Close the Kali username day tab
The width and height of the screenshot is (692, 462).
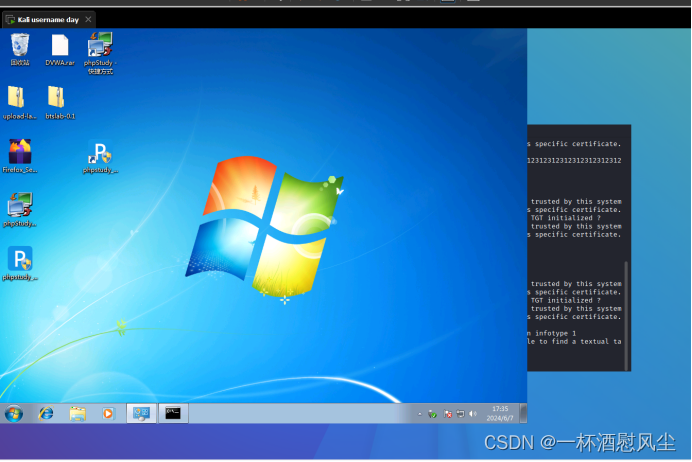point(88,19)
